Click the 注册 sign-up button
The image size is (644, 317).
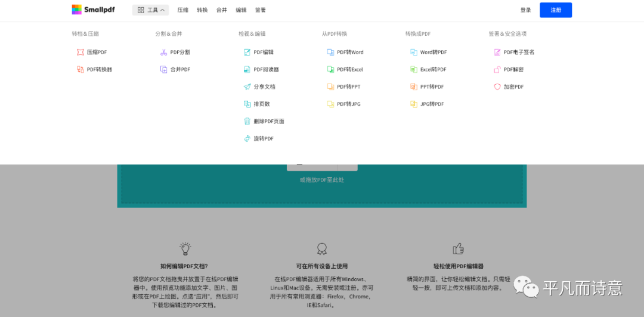[x=555, y=10]
